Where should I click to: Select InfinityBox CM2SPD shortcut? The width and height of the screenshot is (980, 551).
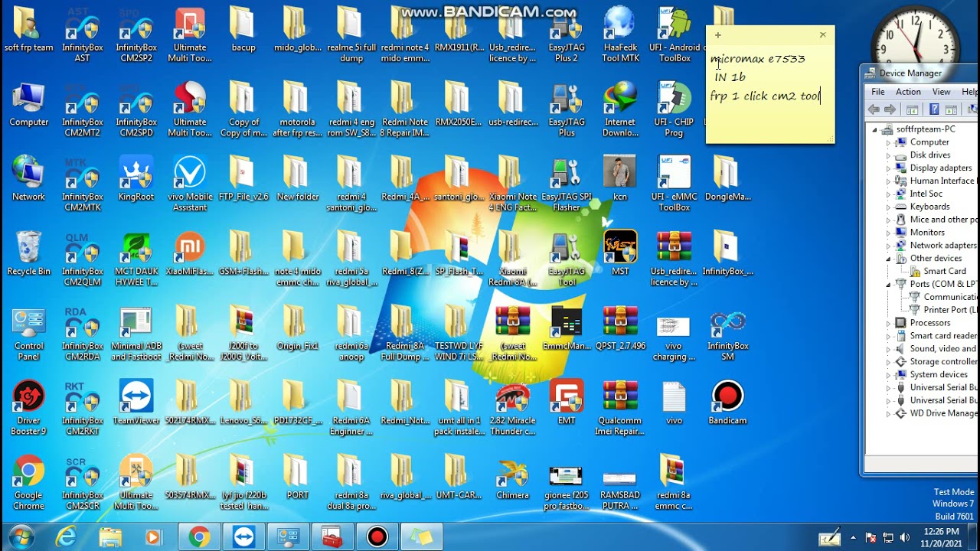(x=136, y=109)
